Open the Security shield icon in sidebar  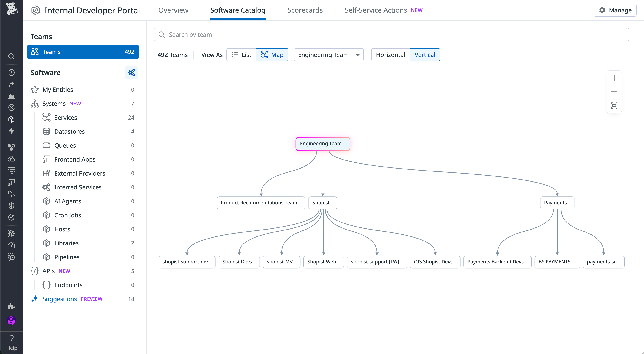click(x=12, y=205)
